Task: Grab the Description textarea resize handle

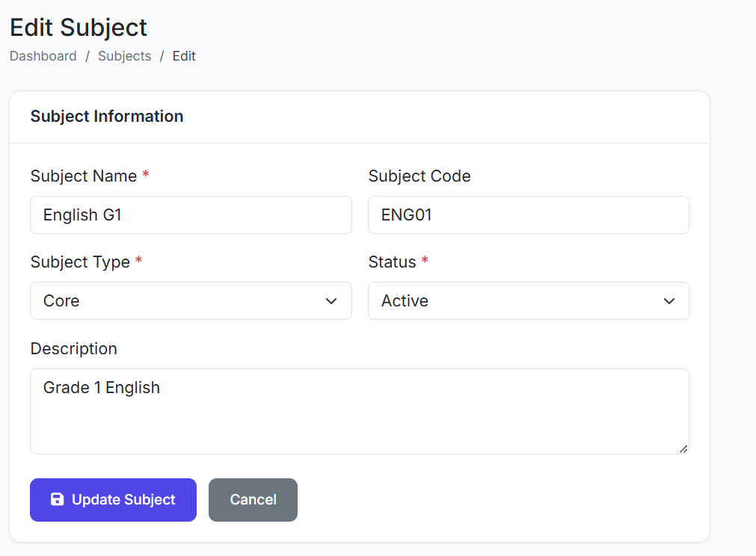Action: click(683, 448)
